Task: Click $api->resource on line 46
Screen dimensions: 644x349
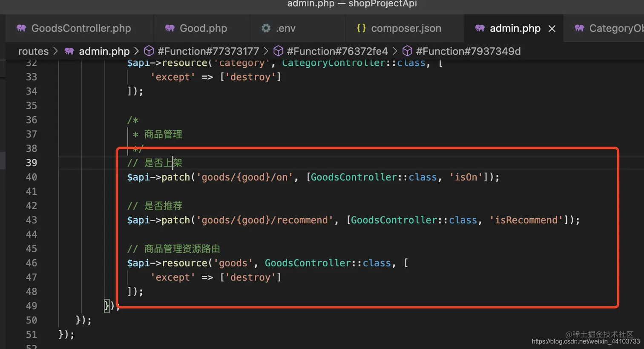Action: coord(167,263)
